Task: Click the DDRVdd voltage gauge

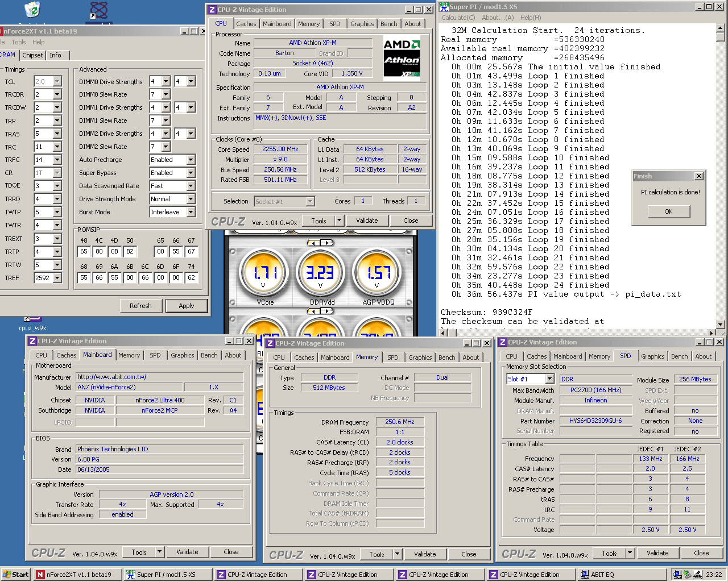Action: pyautogui.click(x=320, y=273)
